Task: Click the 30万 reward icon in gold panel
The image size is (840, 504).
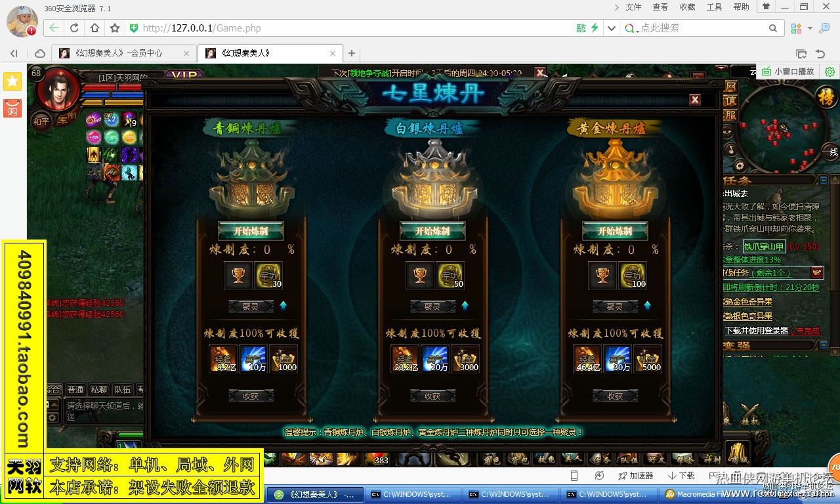Action: (617, 359)
